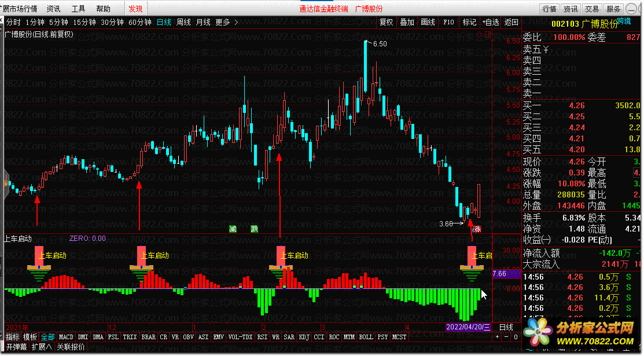644x356 pixels.
Task: Open the 画线 drawing tools
Action: (428, 22)
